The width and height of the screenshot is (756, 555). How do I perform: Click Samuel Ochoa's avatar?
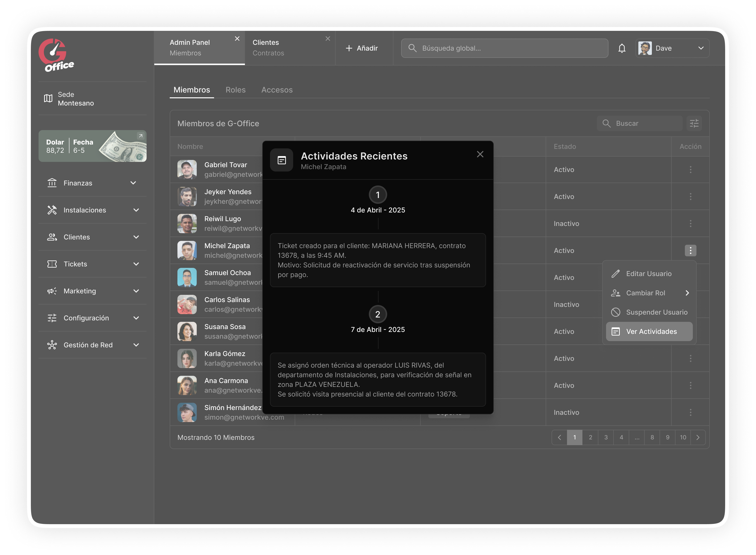click(187, 277)
